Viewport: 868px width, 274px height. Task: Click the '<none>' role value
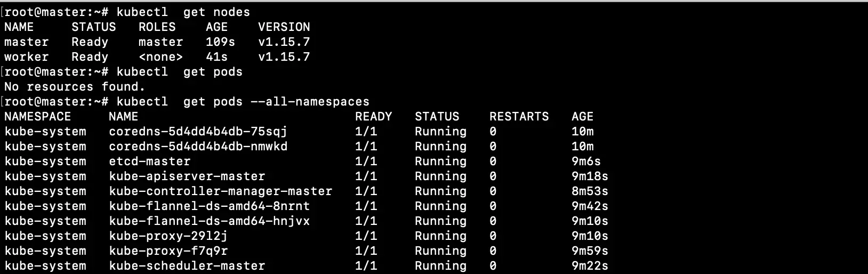(160, 57)
